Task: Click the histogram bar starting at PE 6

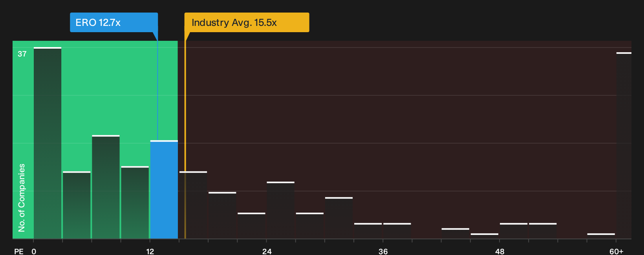Action: point(106,187)
